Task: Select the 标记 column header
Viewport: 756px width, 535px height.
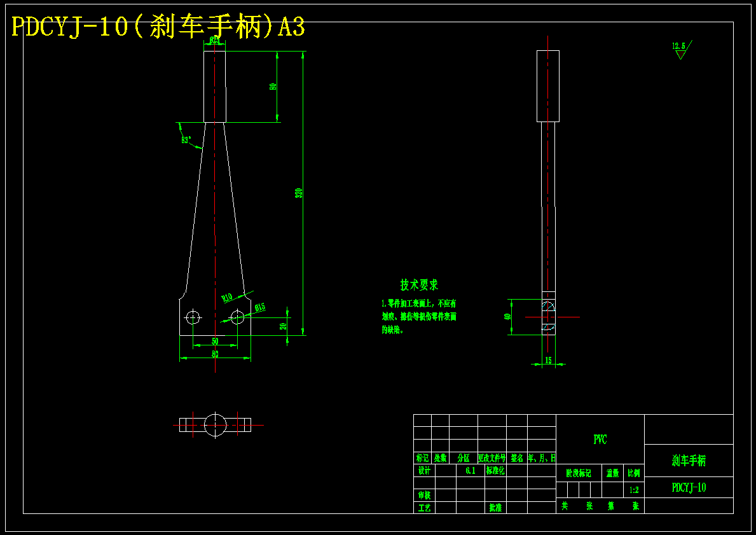Action: [422, 458]
